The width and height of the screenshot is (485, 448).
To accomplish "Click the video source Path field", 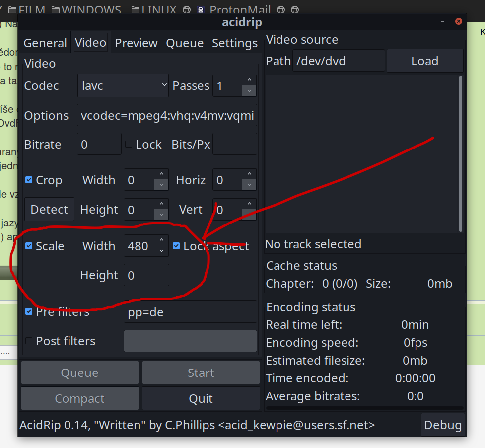I will click(338, 61).
